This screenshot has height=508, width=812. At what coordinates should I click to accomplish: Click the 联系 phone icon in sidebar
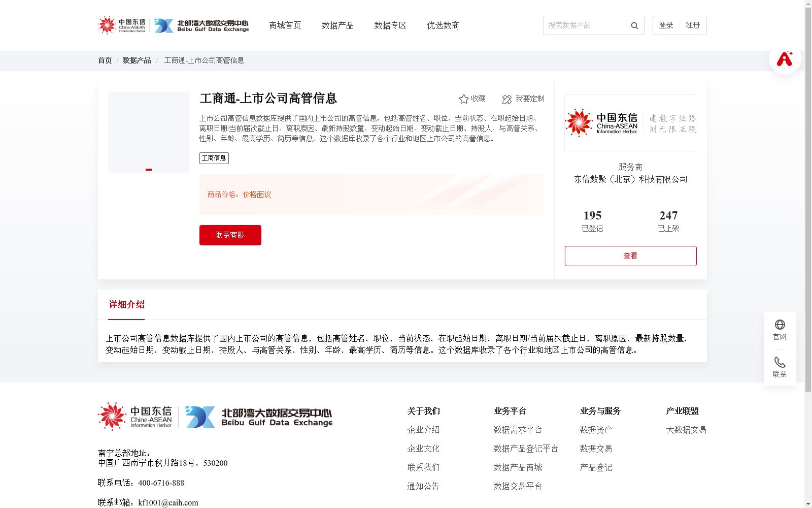tap(780, 363)
